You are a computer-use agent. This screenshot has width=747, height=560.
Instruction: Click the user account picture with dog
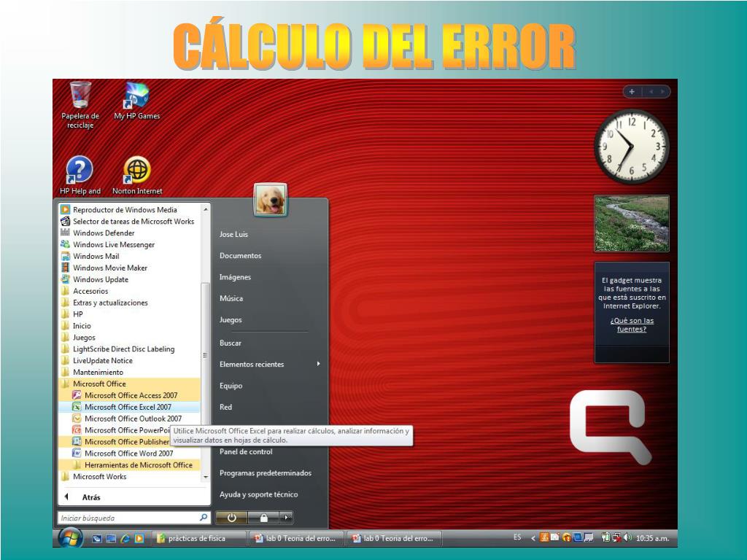270,200
